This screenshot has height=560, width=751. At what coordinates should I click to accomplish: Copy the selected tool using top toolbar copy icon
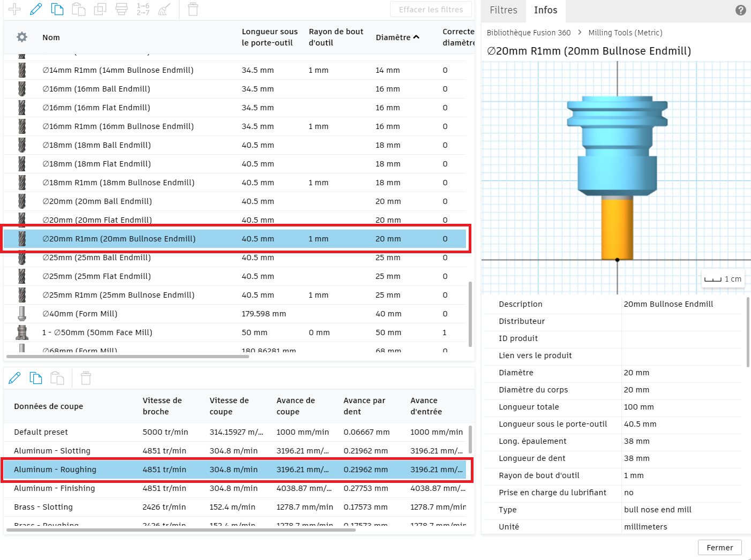point(57,9)
